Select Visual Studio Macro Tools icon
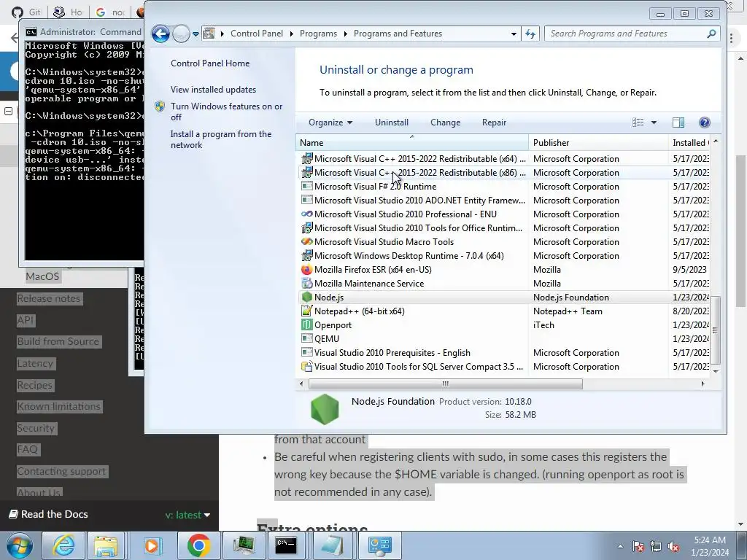 point(307,242)
